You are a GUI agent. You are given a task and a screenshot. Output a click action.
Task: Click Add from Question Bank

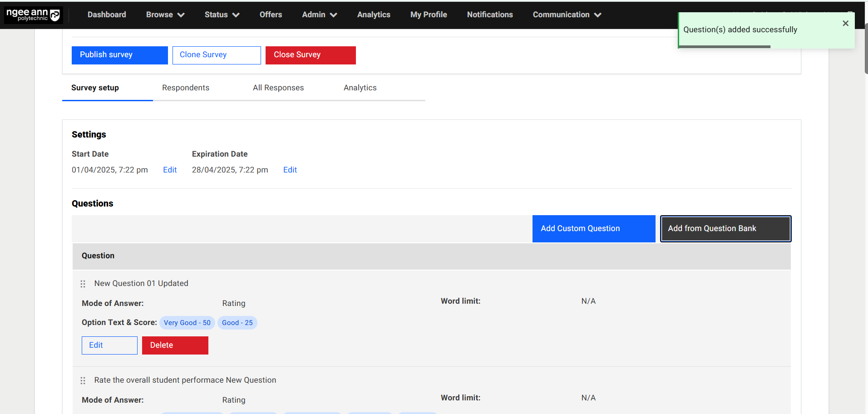click(725, 228)
